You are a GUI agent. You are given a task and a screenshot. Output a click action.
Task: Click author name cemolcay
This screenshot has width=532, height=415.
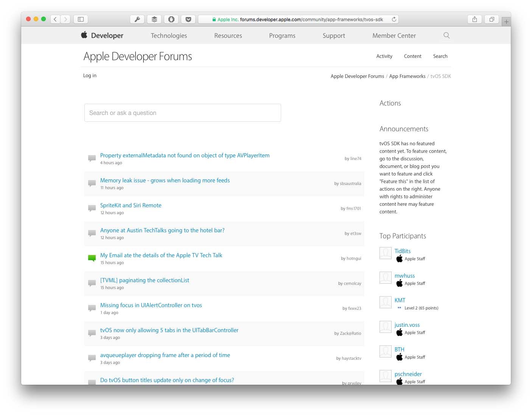point(353,283)
